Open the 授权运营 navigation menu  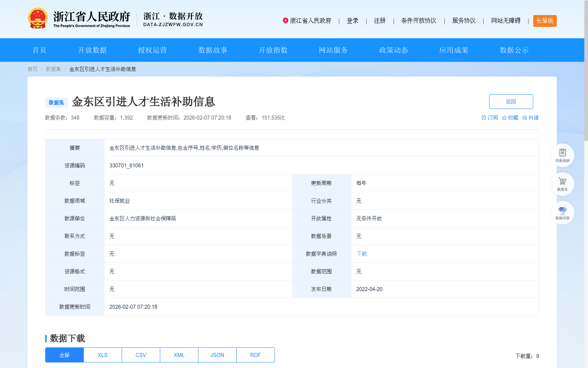[x=153, y=50]
